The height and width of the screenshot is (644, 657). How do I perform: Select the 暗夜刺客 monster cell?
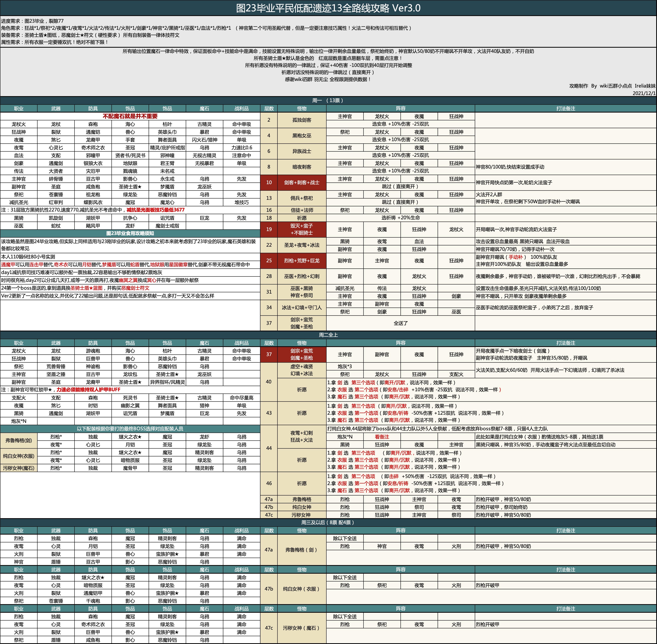tap(302, 167)
